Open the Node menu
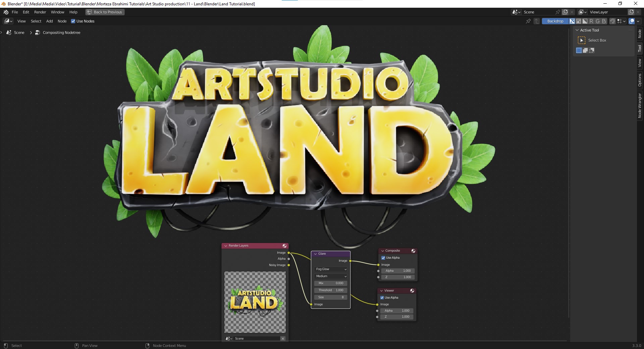644x349 pixels. pyautogui.click(x=62, y=21)
